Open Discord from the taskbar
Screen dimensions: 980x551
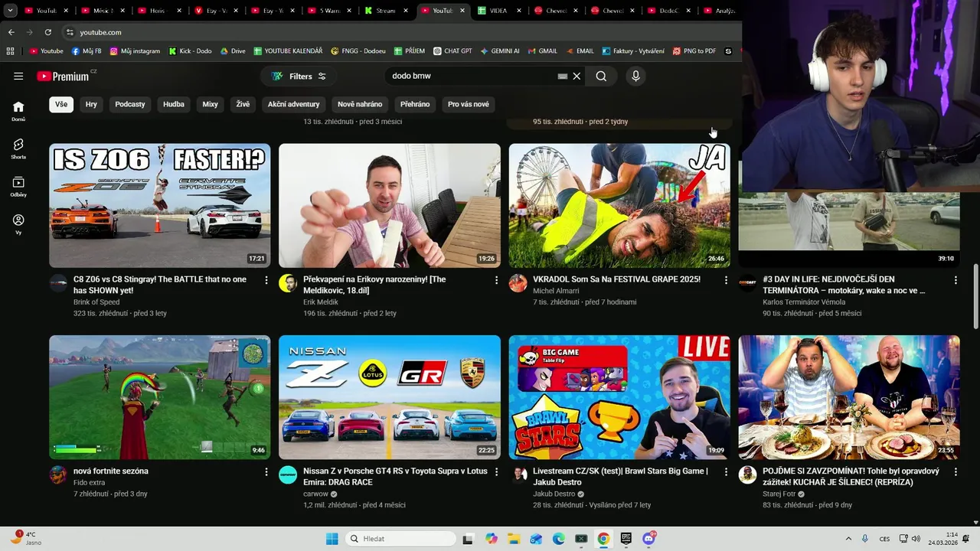648,539
